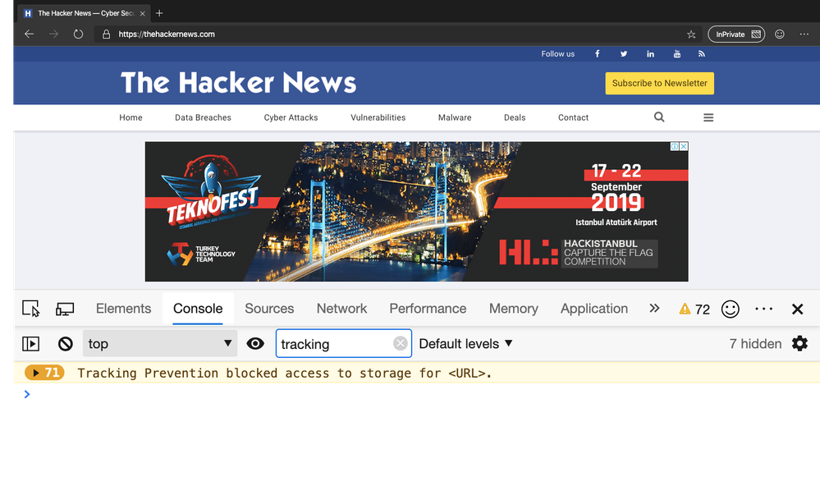Switch to the Sources tab
This screenshot has height=504, width=820.
[x=269, y=309]
